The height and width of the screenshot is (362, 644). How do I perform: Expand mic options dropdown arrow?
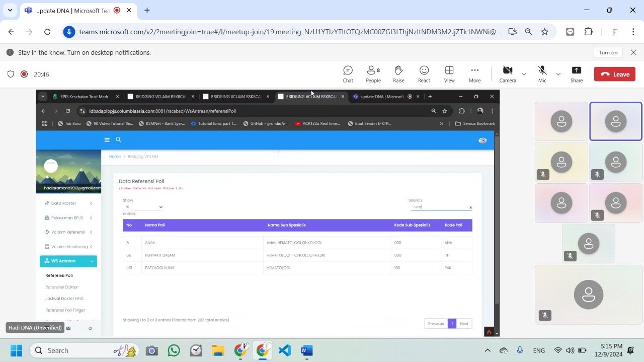click(558, 74)
